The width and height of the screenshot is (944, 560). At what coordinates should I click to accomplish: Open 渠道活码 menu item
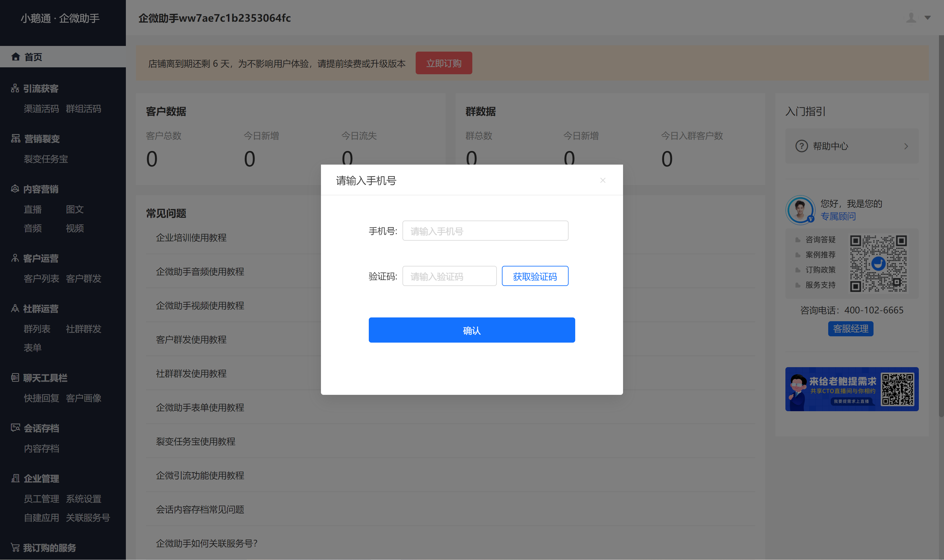(42, 109)
